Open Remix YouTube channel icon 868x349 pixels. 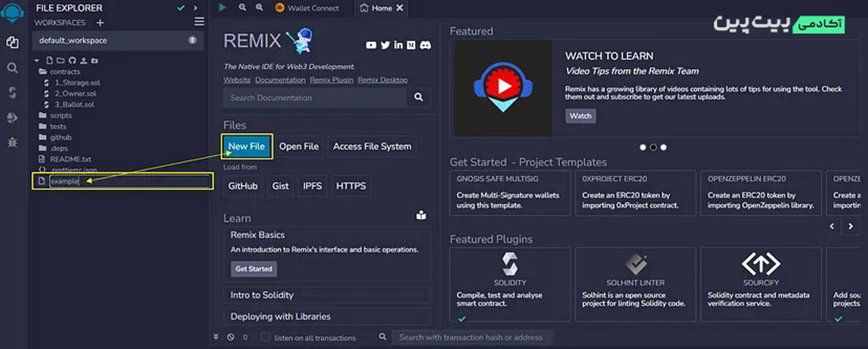click(371, 45)
